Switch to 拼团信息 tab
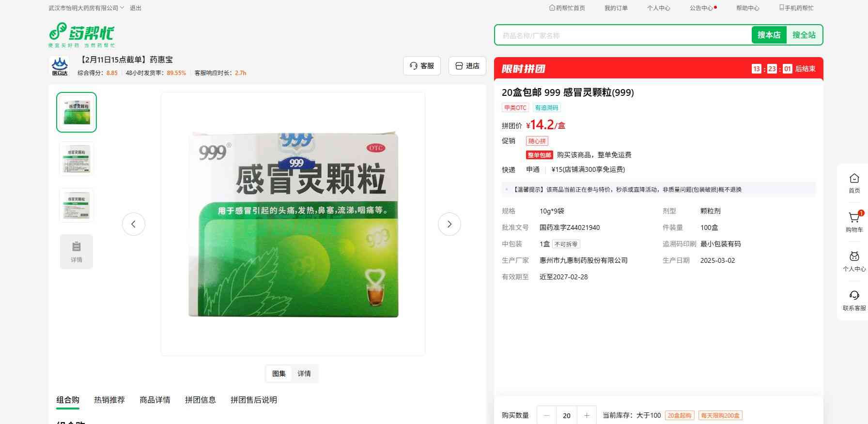 pos(200,400)
